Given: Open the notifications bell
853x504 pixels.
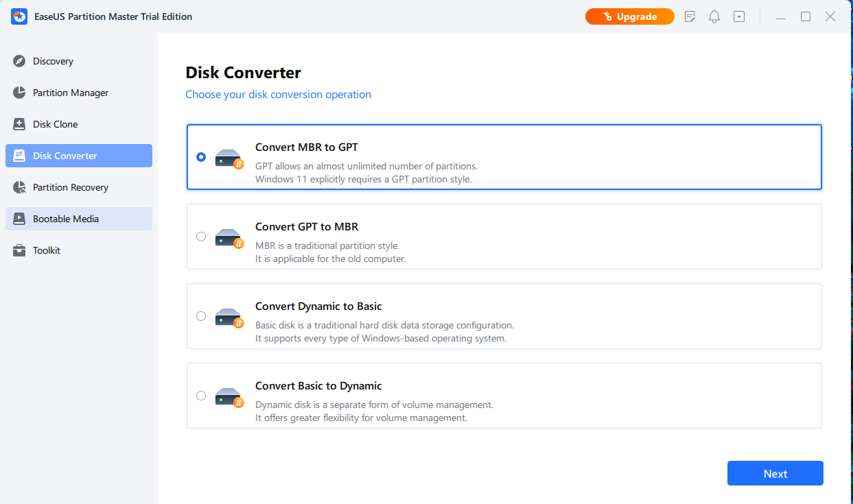Looking at the screenshot, I should click(714, 16).
